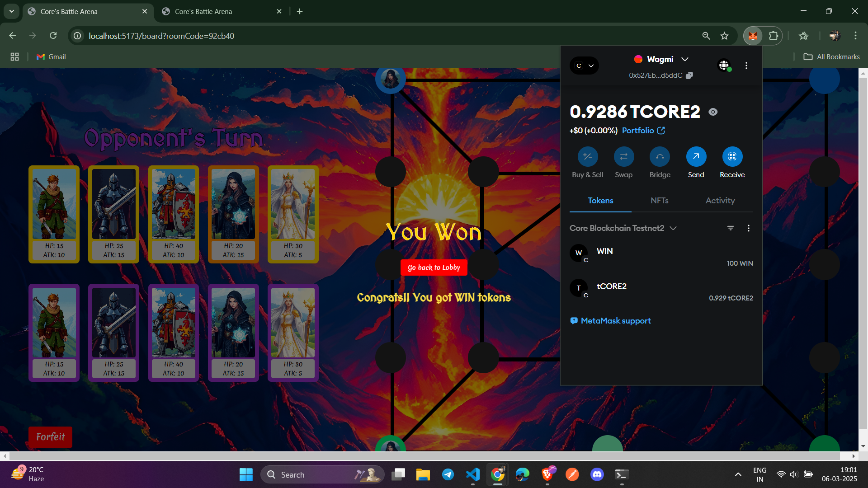The height and width of the screenshot is (488, 868).
Task: Open the connected sites globe icon
Action: 724,66
